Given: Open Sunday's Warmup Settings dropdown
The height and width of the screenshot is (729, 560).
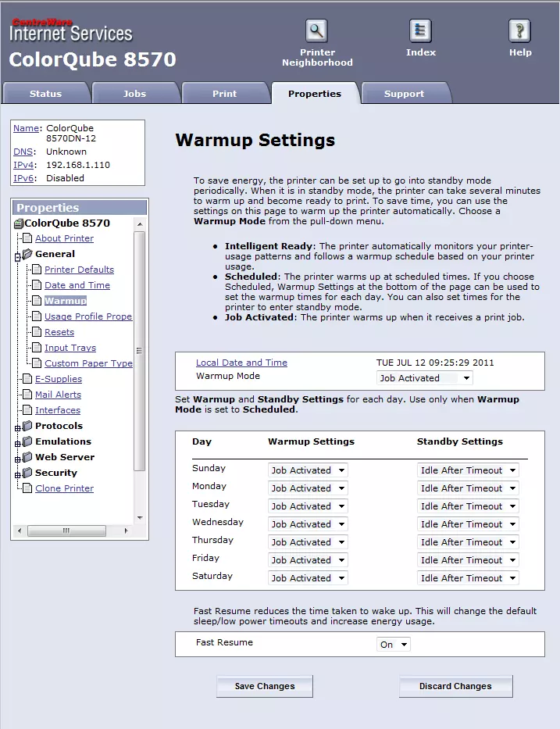Looking at the screenshot, I should tap(308, 470).
